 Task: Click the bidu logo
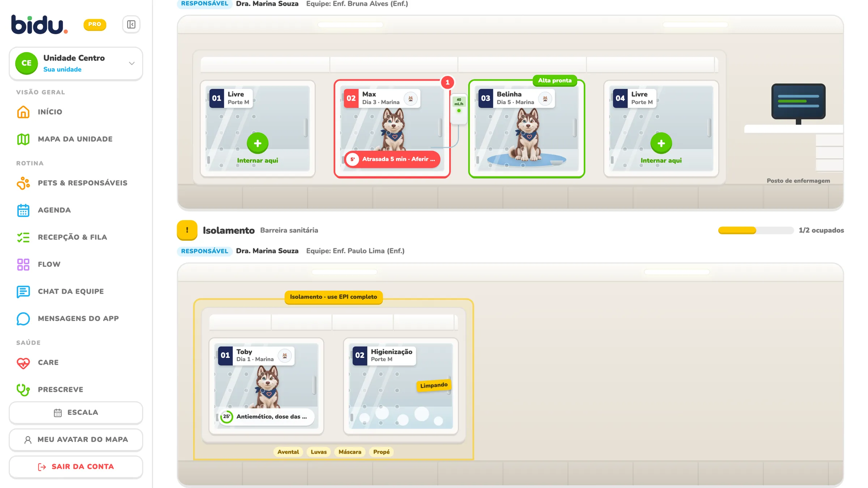click(39, 25)
